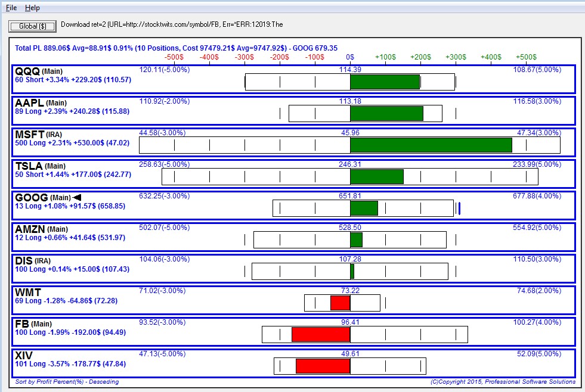585x392 pixels.
Task: Click the +300$ scale label
Action: pyautogui.click(x=456, y=57)
